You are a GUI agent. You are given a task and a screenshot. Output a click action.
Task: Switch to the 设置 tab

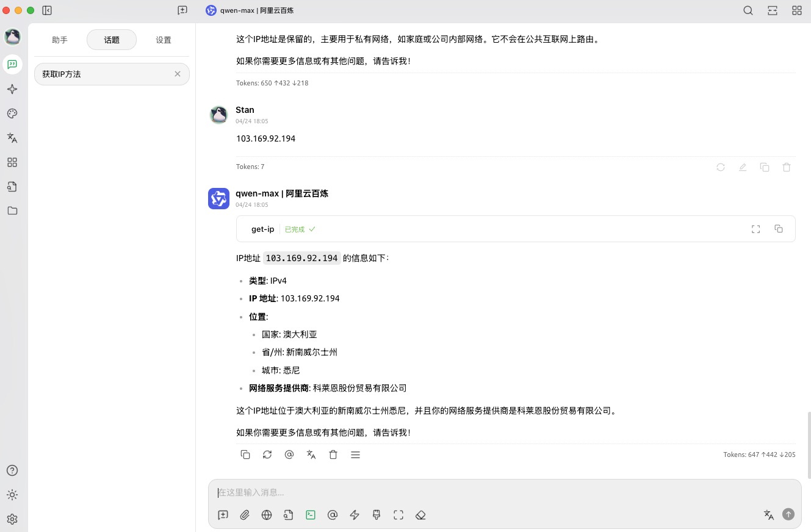[x=164, y=40]
